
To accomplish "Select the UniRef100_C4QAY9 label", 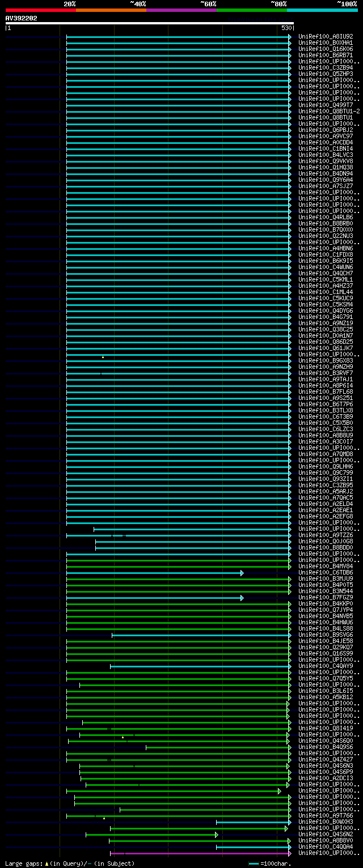I will coord(326,666).
